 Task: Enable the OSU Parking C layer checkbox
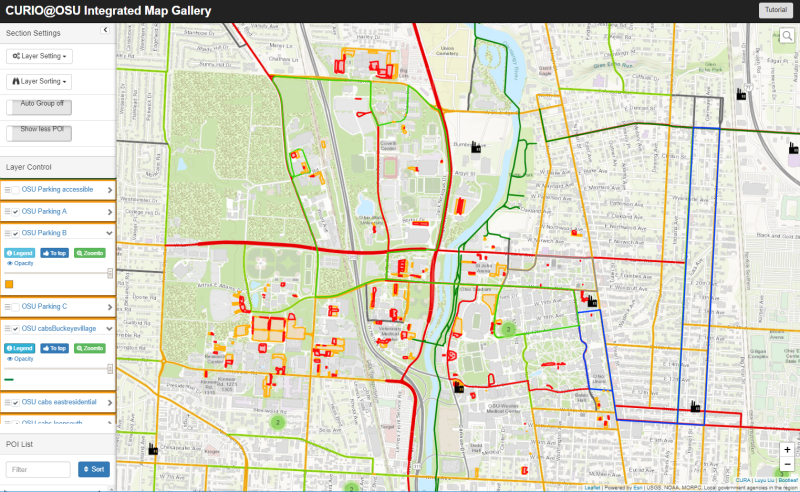pyautogui.click(x=16, y=307)
